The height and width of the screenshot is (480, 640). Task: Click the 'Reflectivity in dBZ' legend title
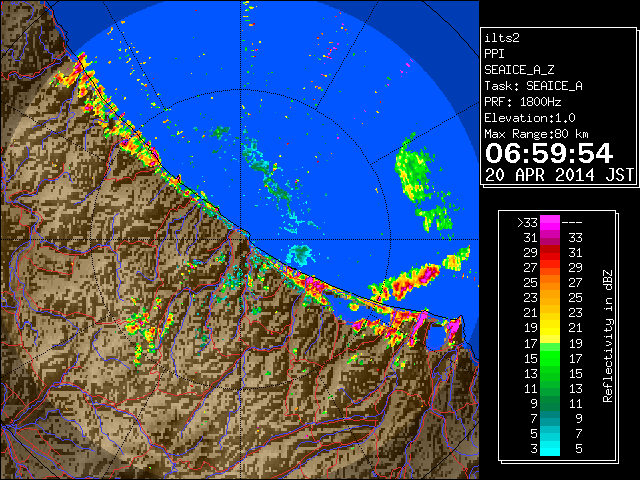(x=608, y=336)
